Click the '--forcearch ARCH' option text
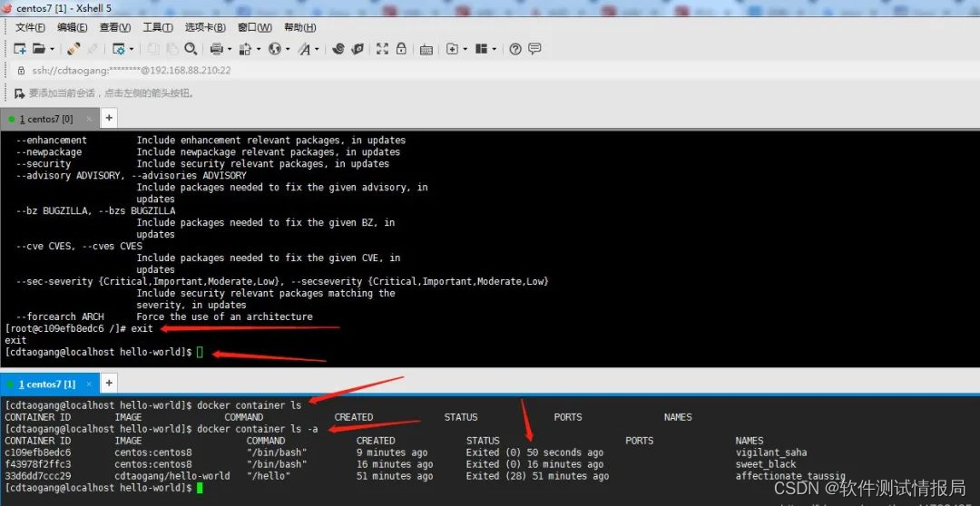The image size is (980, 506). click(60, 316)
